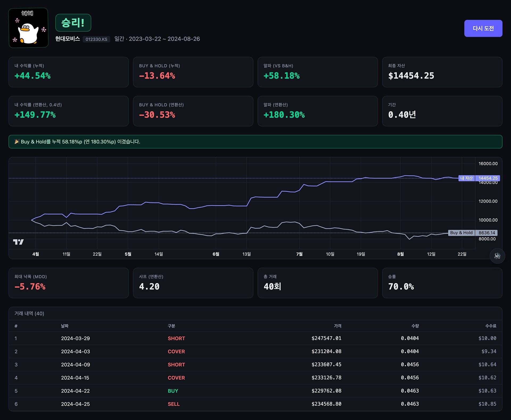Click the duck character avatar image

(x=28, y=28)
